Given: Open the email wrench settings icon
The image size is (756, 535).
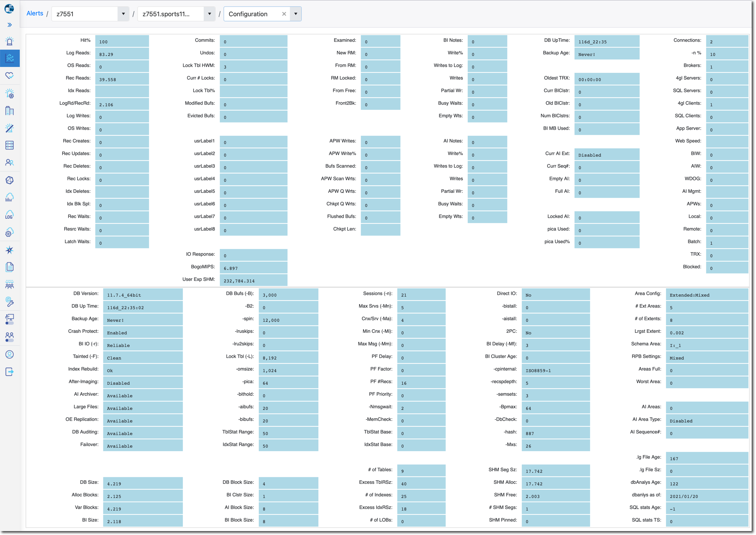Looking at the screenshot, I should tap(9, 302).
